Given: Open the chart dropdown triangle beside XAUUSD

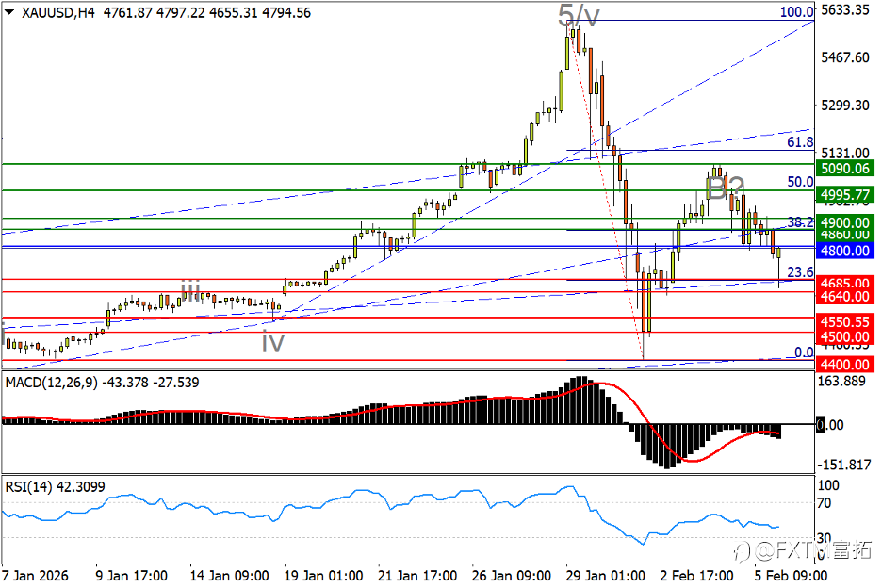Looking at the screenshot, I should (9, 12).
